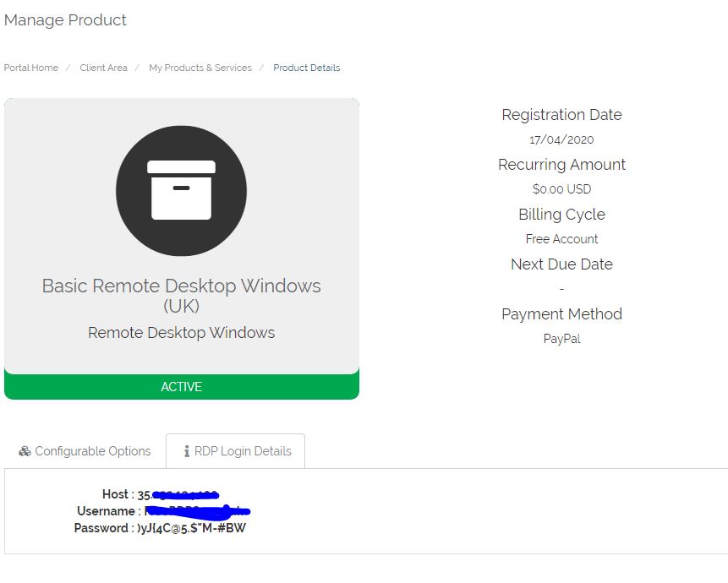The height and width of the screenshot is (583, 728).
Task: Navigate to My Products & Services
Action: click(200, 68)
